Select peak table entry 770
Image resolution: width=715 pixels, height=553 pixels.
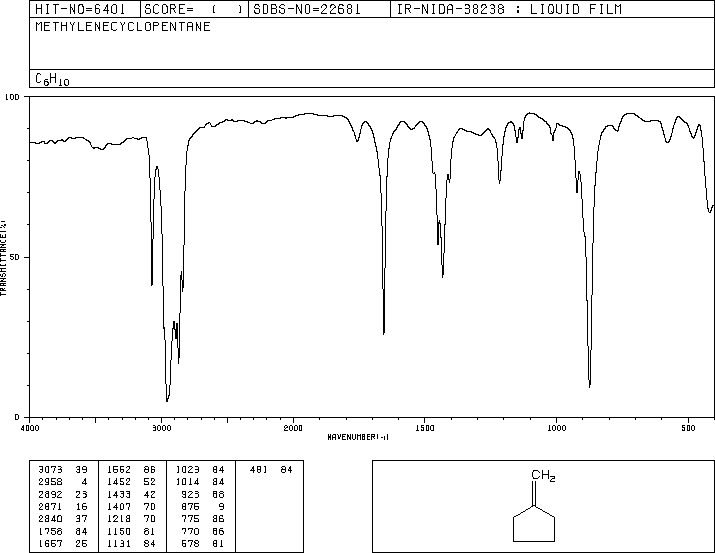(191, 531)
